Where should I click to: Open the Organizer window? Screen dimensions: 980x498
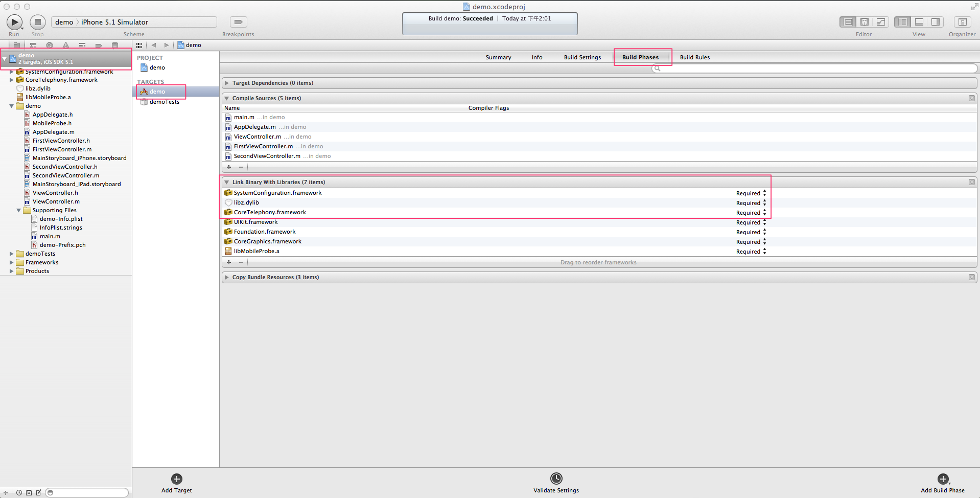[x=962, y=22]
